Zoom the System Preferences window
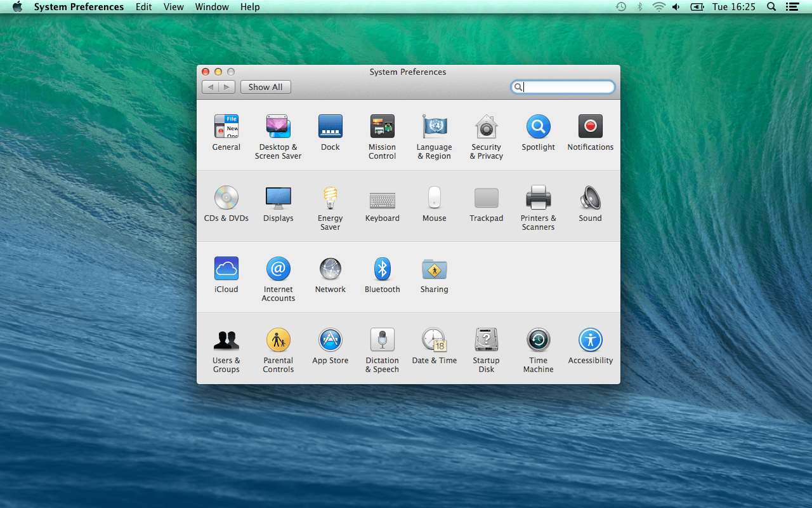 pyautogui.click(x=231, y=72)
